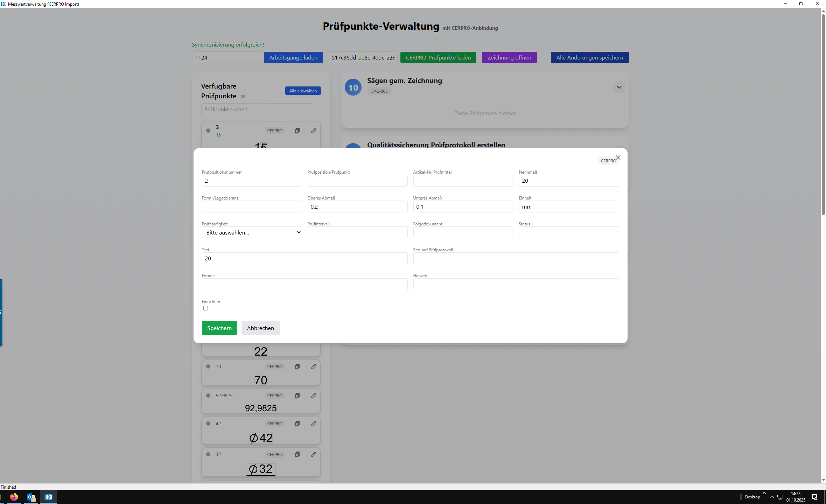Show hidden system tray icons
Image resolution: width=826 pixels, height=504 pixels.
pyautogui.click(x=771, y=497)
